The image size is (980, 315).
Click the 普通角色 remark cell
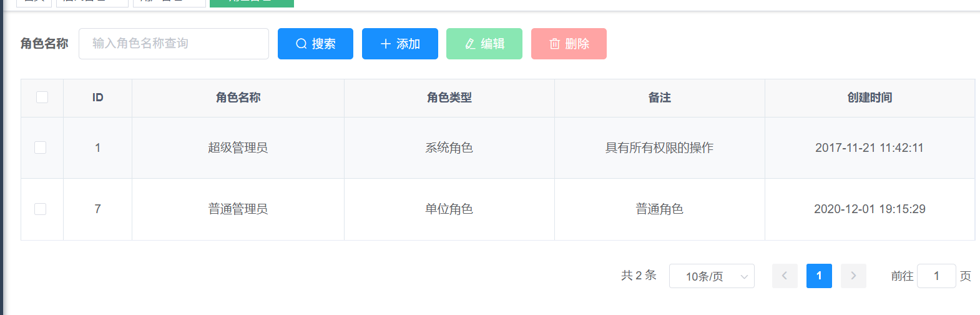[x=660, y=209]
